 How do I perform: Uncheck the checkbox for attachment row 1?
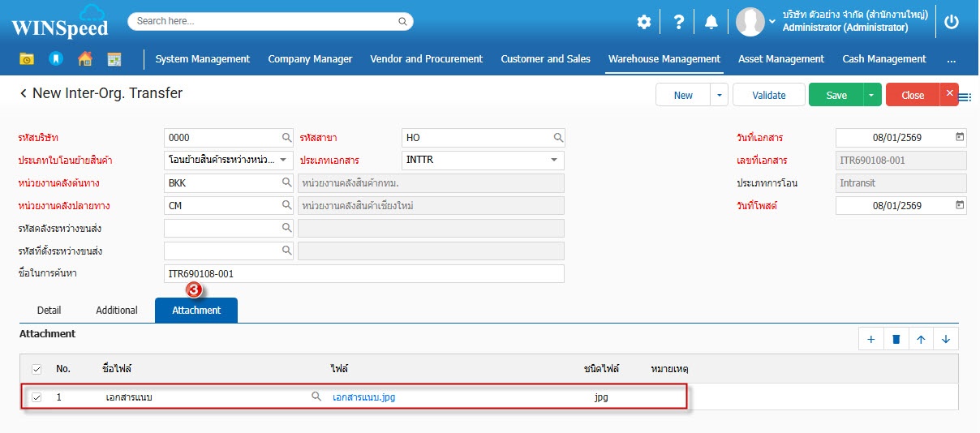[37, 397]
